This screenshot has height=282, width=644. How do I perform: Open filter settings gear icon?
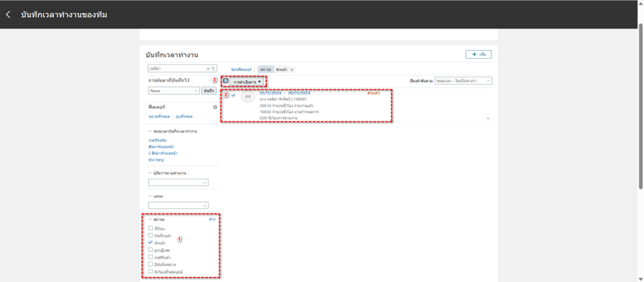215,107
